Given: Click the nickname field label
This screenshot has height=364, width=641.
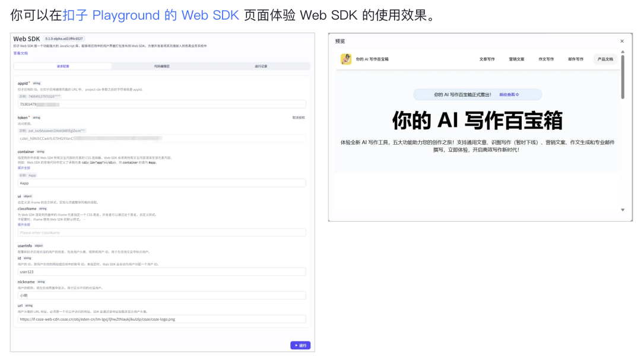Looking at the screenshot, I should [26, 282].
